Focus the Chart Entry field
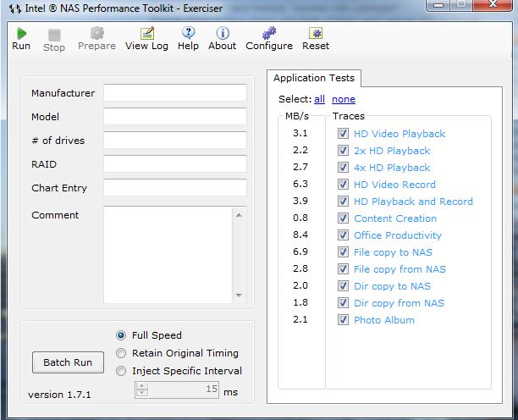Screen dimensions: 518x420 click(175, 188)
